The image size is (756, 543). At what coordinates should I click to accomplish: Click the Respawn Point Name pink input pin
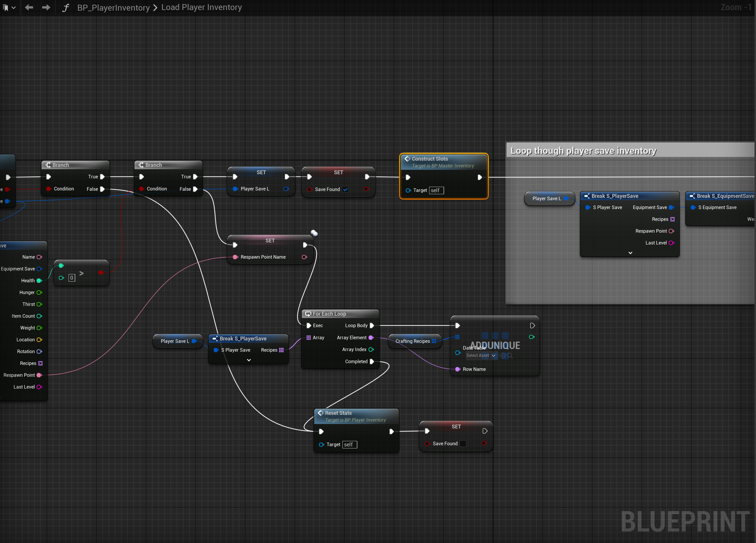tap(235, 257)
